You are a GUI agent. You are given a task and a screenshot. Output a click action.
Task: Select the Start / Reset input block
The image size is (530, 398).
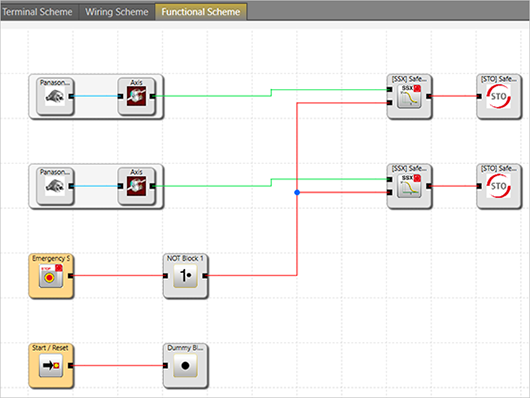(51, 366)
